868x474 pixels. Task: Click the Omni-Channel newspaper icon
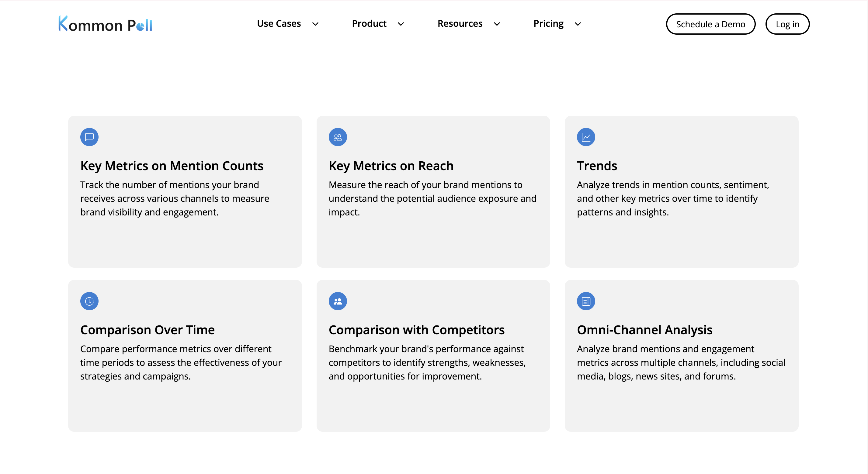pyautogui.click(x=586, y=301)
